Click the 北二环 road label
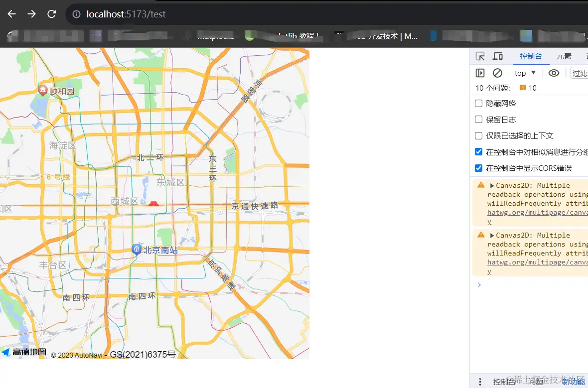The image size is (588, 388). coord(150,157)
